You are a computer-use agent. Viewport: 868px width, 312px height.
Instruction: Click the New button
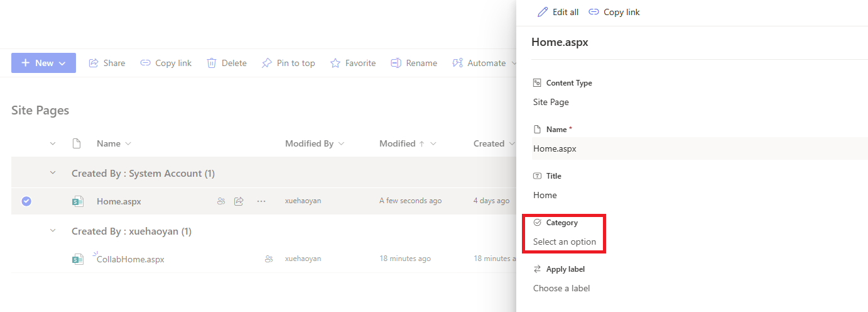pos(43,63)
